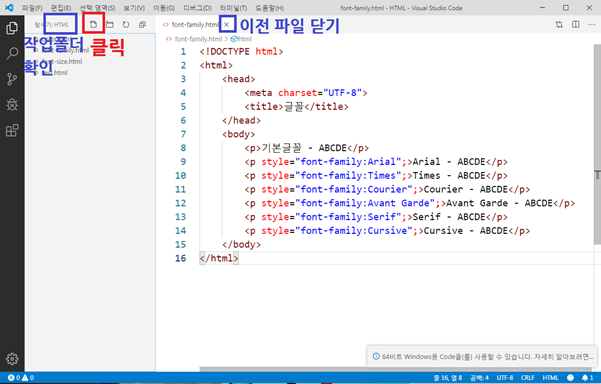Click the opening <head> tag line
This screenshot has width=601, height=384.
238,79
